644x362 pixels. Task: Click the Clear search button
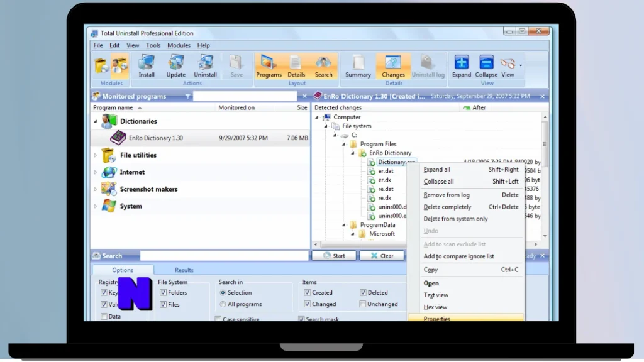point(382,256)
